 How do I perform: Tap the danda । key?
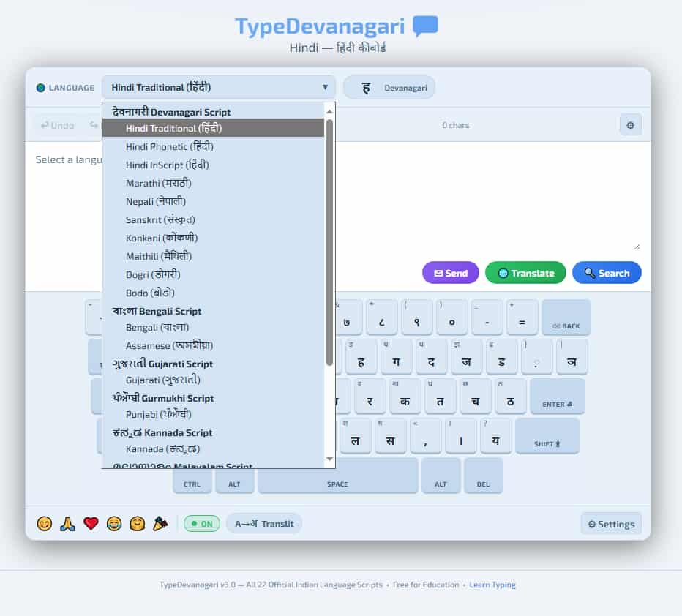click(461, 436)
